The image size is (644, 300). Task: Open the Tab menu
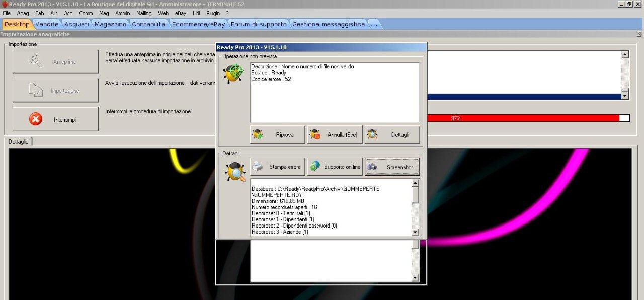(x=40, y=13)
